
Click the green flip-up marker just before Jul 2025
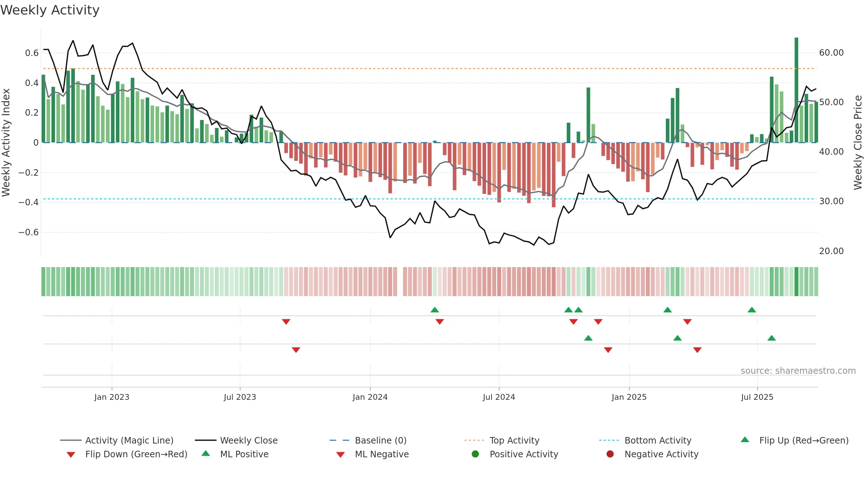click(x=752, y=309)
